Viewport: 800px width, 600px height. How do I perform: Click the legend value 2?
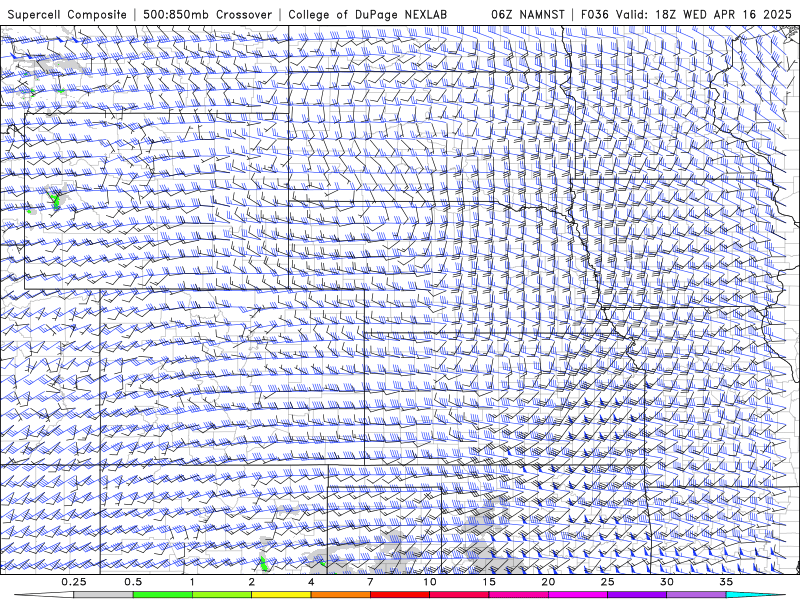[x=252, y=582]
